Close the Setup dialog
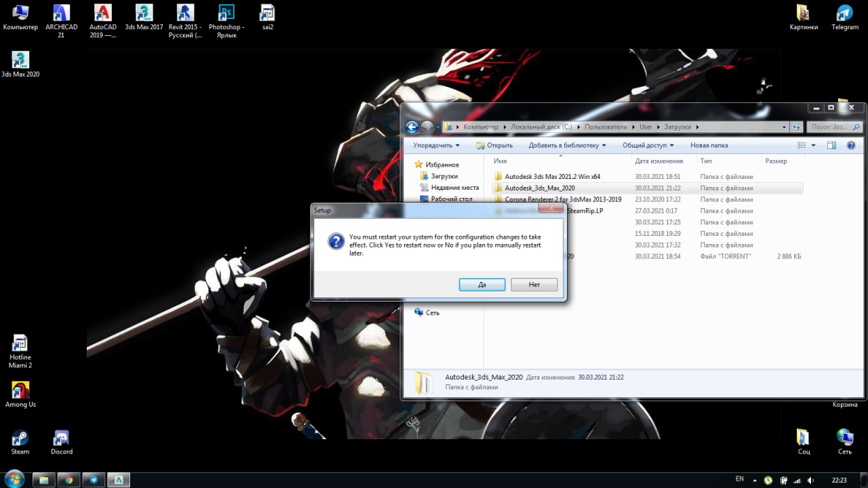The width and height of the screenshot is (868, 488). [550, 209]
